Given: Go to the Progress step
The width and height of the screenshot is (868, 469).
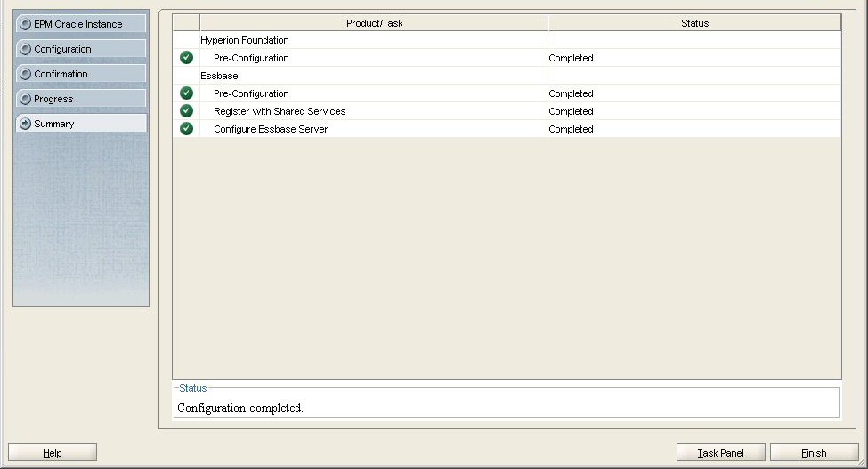Looking at the screenshot, I should 81,99.
